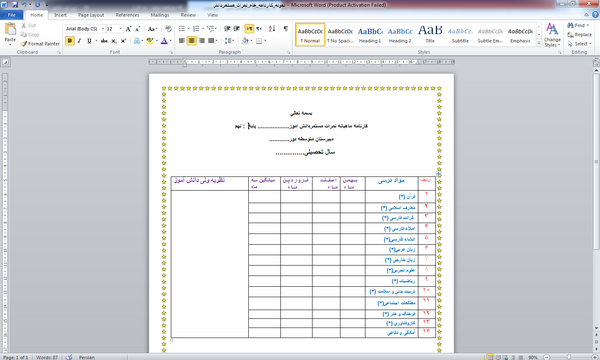This screenshot has width=600, height=360.
Task: Expand the Bullets list dropdown arrow
Action: tap(188, 29)
